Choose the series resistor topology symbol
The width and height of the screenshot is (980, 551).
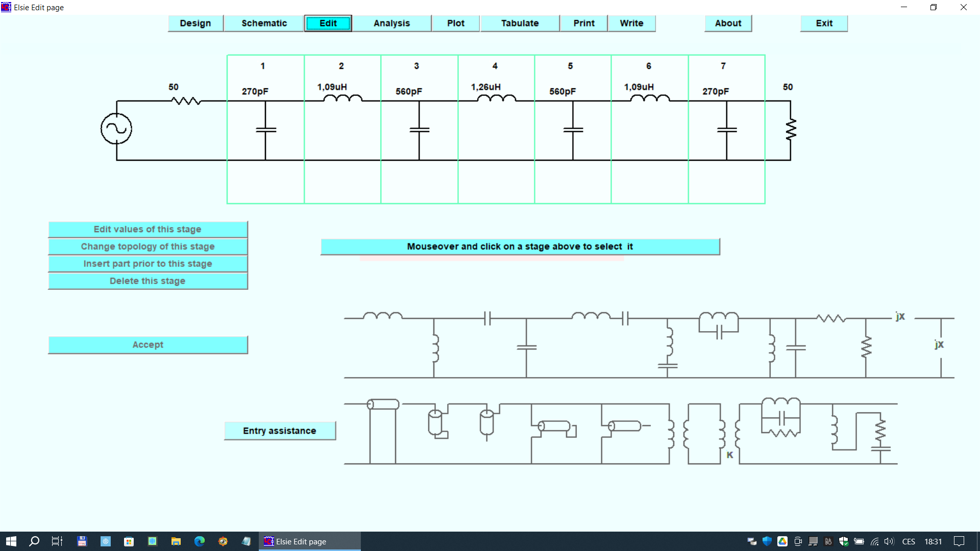click(x=830, y=318)
